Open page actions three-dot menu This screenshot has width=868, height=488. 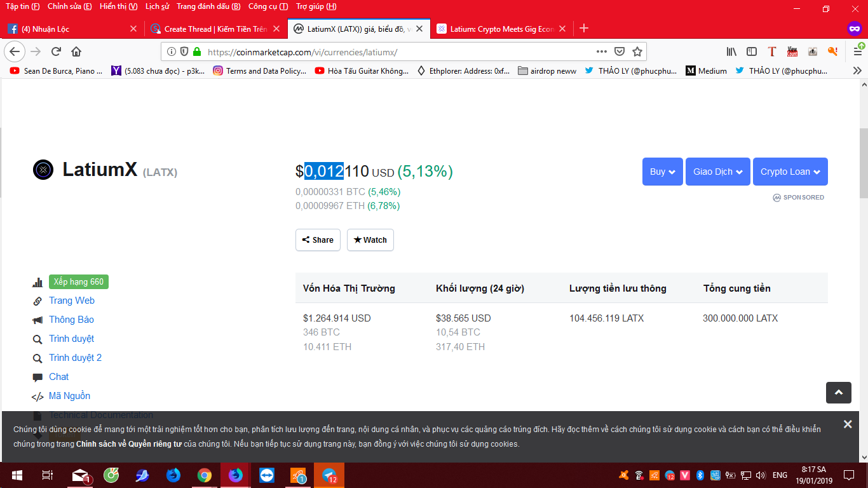[602, 51]
